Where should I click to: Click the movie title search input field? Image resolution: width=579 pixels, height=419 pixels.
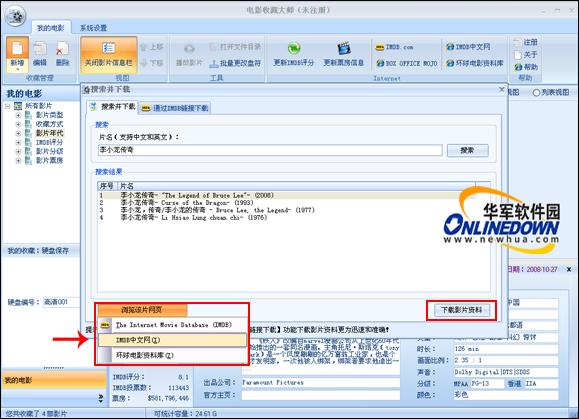[x=270, y=150]
